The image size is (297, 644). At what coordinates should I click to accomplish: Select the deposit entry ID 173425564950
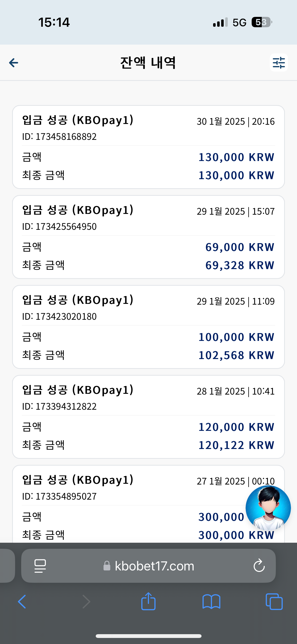148,237
